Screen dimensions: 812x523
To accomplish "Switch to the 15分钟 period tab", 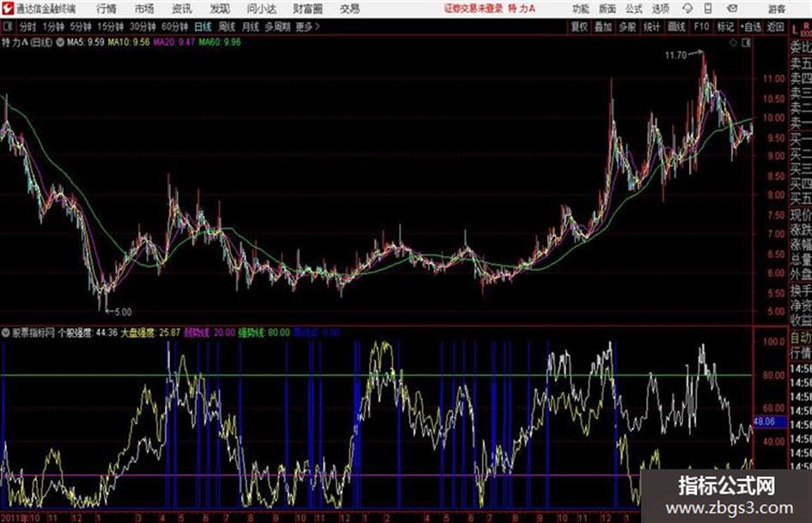I will tap(110, 27).
